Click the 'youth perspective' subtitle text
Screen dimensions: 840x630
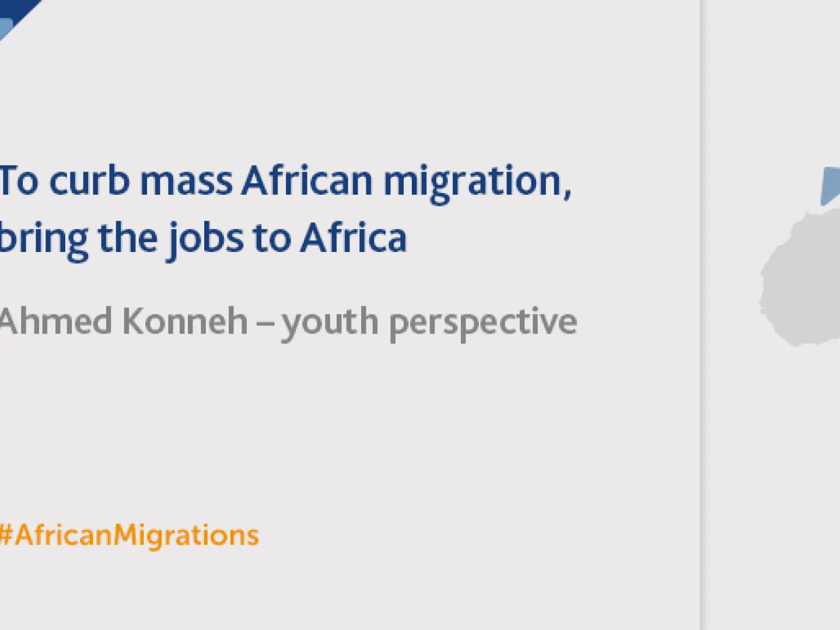(429, 323)
